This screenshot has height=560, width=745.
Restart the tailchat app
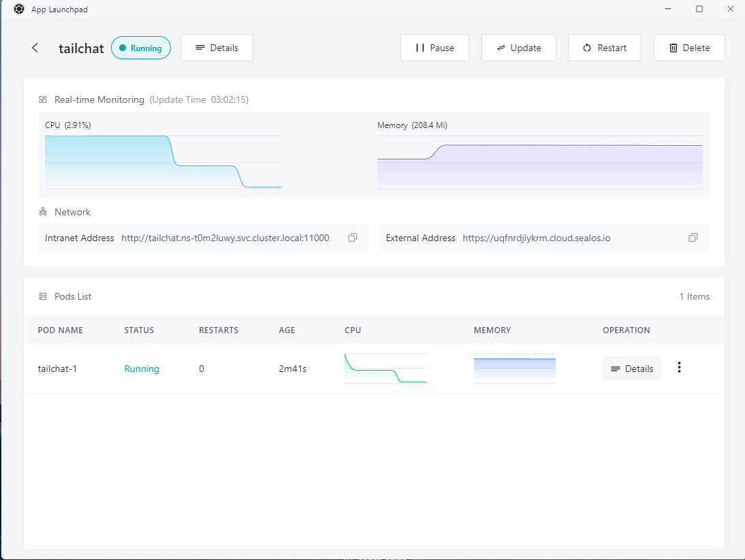click(x=604, y=48)
